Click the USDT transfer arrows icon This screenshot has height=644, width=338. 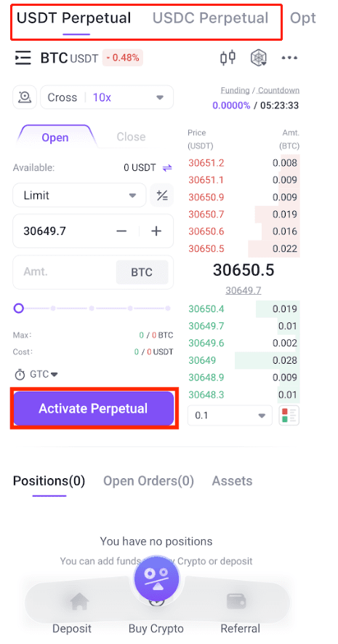click(167, 167)
